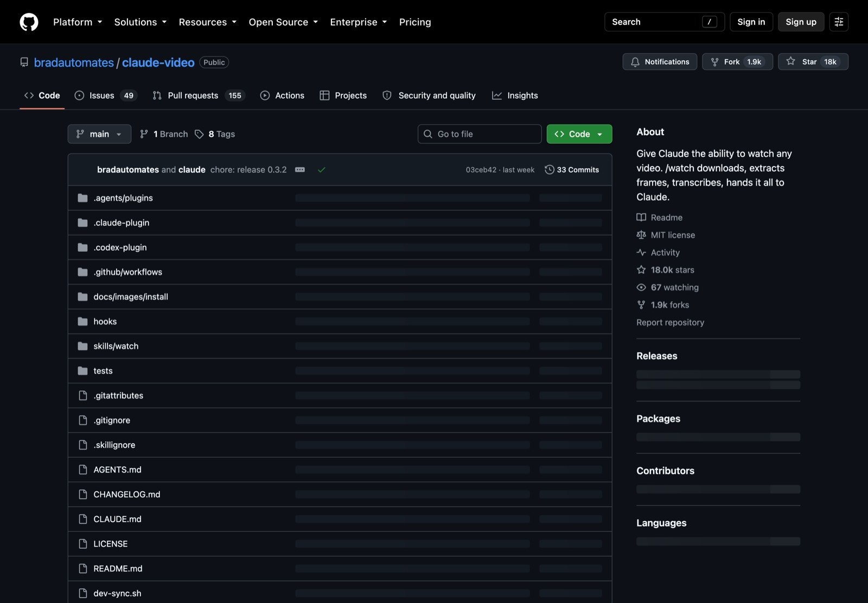Expand the Resources menu
Screen dimensions: 868x603
coord(208,22)
